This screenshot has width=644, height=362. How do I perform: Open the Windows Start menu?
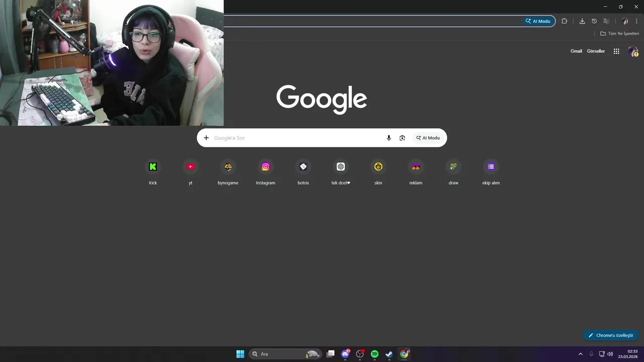[240, 354]
